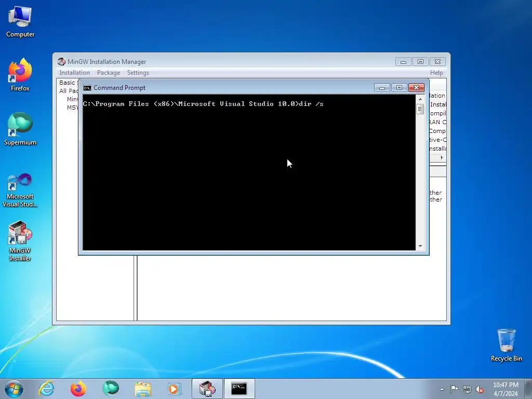Launch Firefox from the taskbar
The width and height of the screenshot is (532, 399).
pyautogui.click(x=78, y=389)
